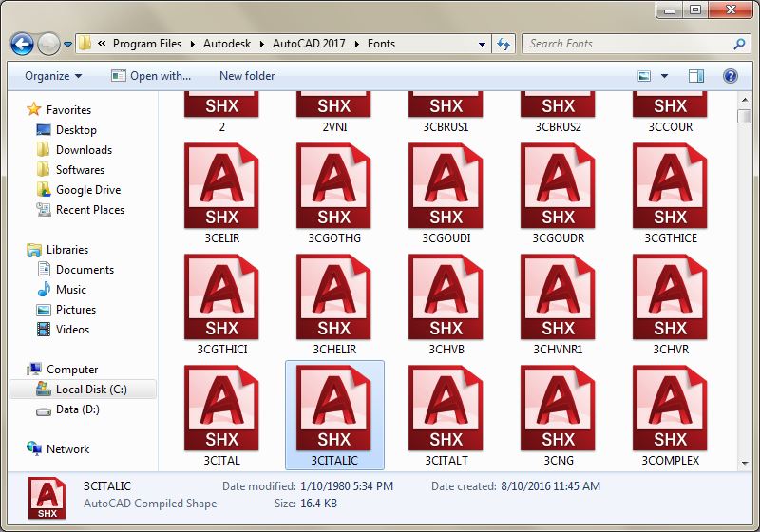
Task: Click the file list scrollbar down arrow
Action: [745, 464]
